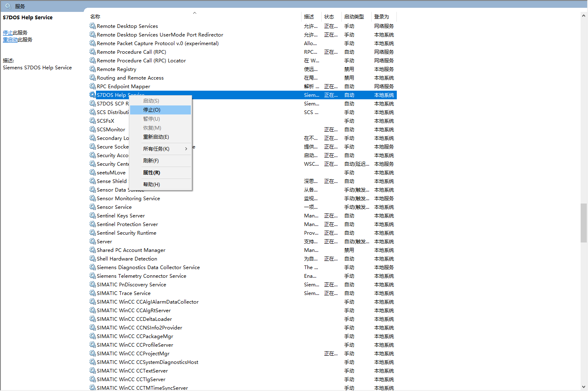
Task: Select gear icon of Sentinel Keys Server
Action: point(93,215)
